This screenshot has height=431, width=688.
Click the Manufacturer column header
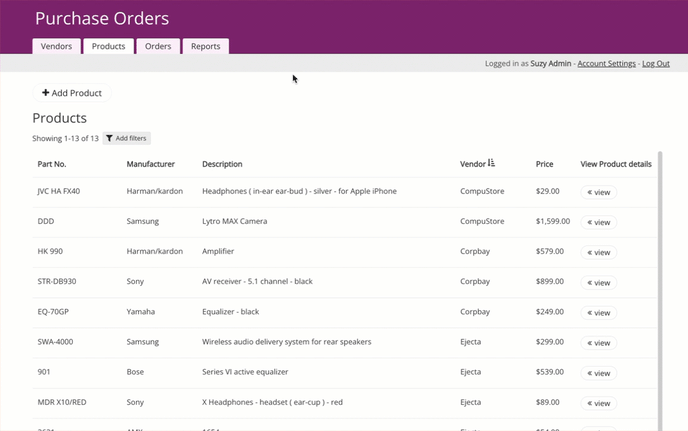[x=150, y=164]
